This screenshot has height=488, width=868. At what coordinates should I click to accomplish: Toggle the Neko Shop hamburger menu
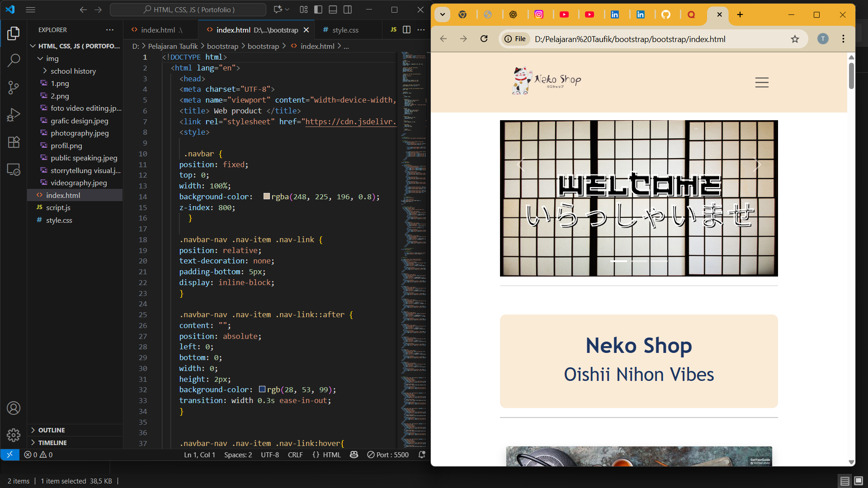(x=762, y=82)
